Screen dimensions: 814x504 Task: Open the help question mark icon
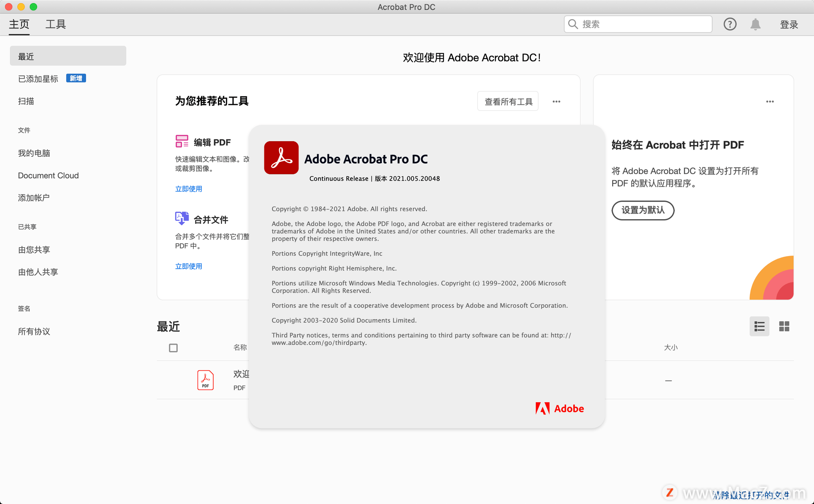click(x=730, y=24)
